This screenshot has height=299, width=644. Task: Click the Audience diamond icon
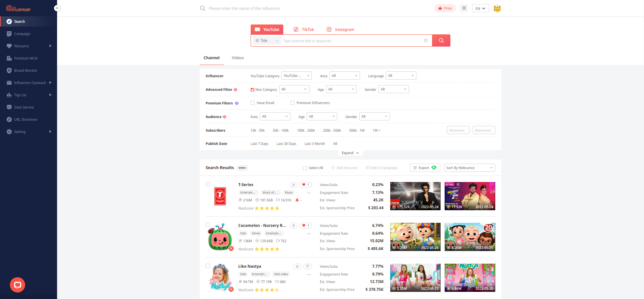point(225,117)
